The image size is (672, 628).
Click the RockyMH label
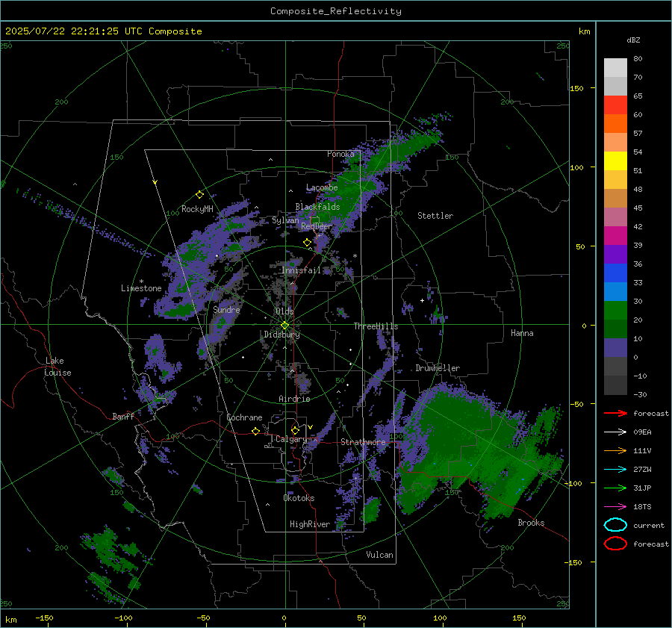197,209
